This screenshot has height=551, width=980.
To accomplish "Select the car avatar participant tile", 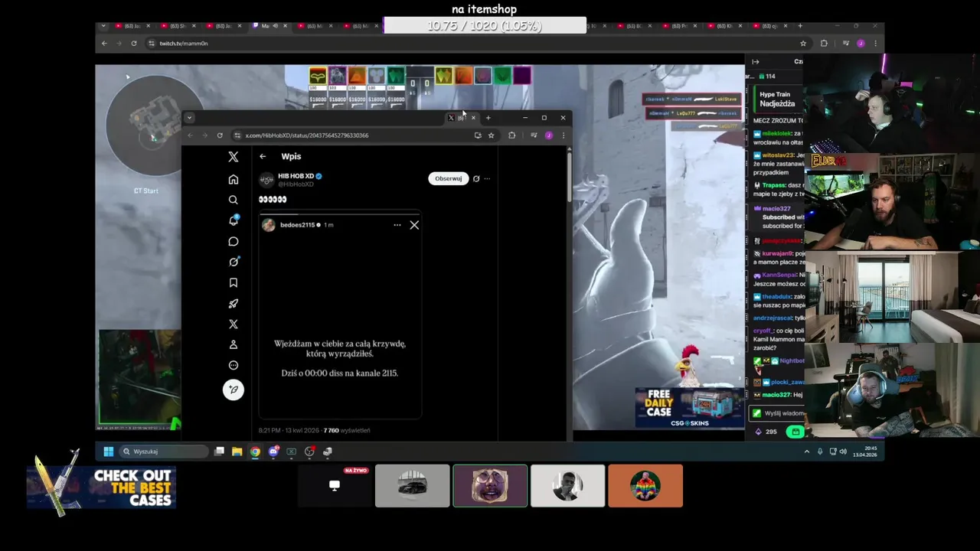I will (x=412, y=485).
